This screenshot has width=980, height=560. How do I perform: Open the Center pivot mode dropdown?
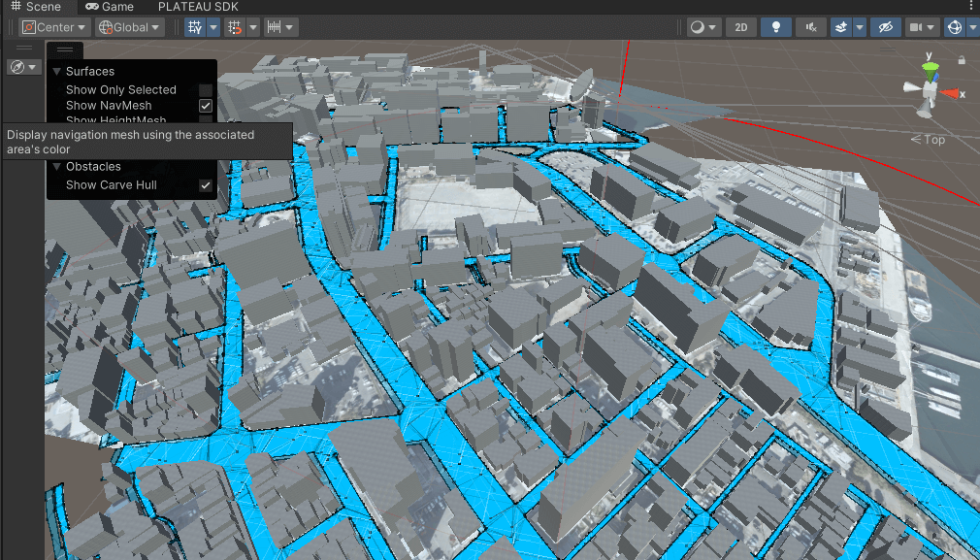[55, 27]
